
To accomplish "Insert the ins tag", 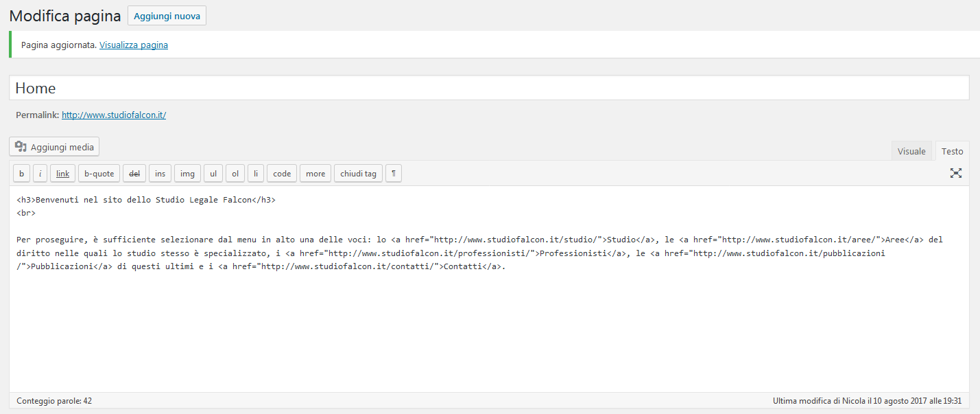I will point(160,174).
